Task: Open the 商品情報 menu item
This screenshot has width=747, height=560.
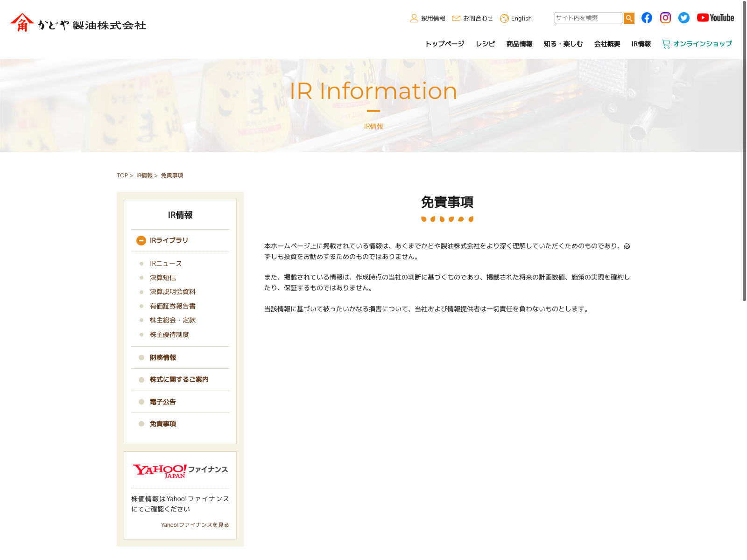Action: (519, 44)
